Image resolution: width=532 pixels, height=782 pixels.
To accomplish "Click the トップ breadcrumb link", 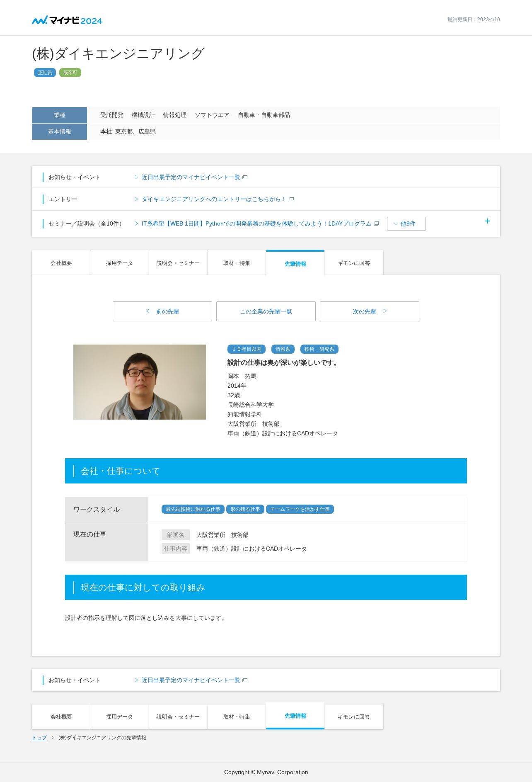I will click(39, 738).
